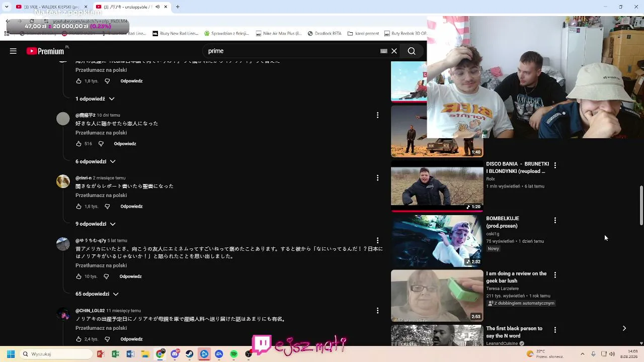This screenshot has width=644, height=362.
Task: Open Spotify from the taskbar
Action: pyautogui.click(x=233, y=354)
